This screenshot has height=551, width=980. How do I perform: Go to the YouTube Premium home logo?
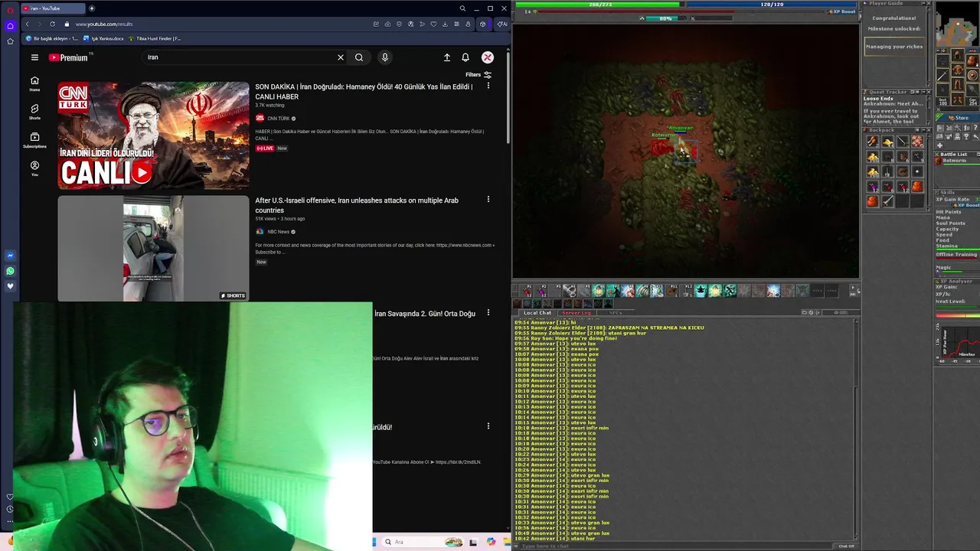[69, 57]
